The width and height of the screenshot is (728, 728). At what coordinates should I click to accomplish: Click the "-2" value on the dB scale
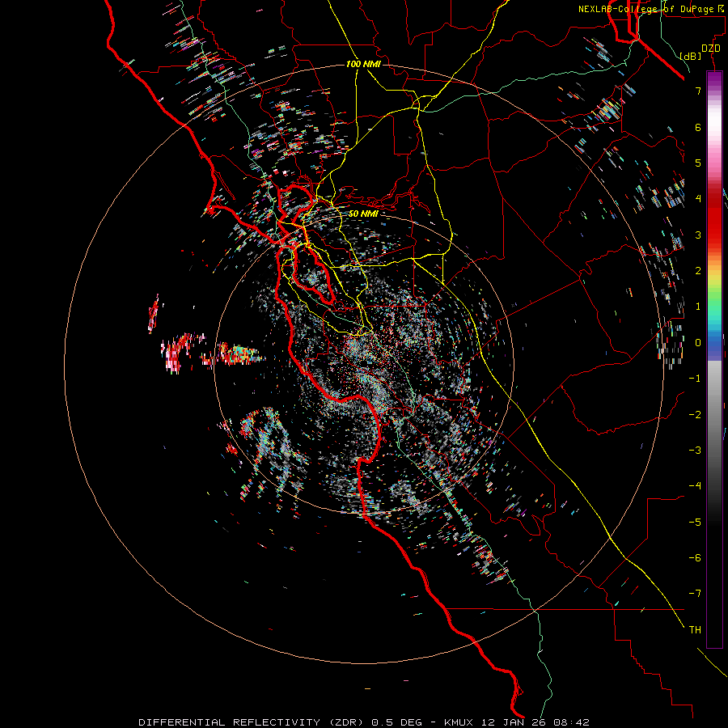tap(695, 415)
